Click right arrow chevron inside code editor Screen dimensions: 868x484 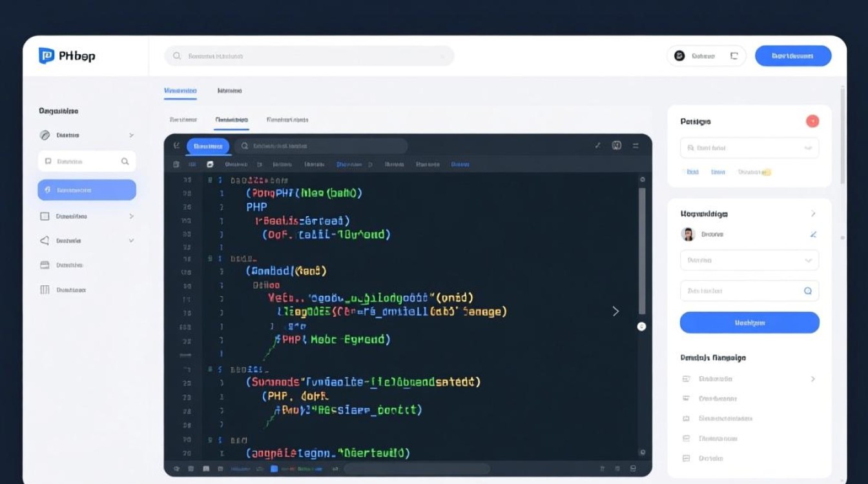point(615,311)
